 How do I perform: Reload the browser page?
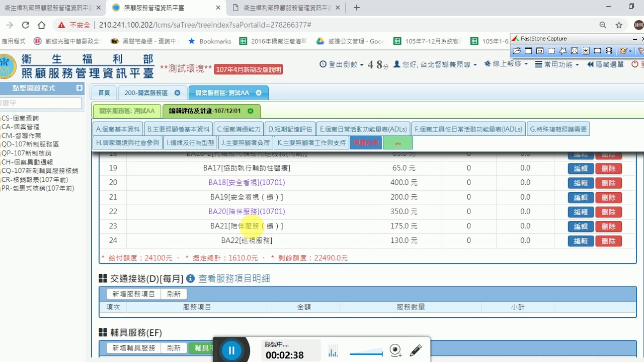click(26, 25)
